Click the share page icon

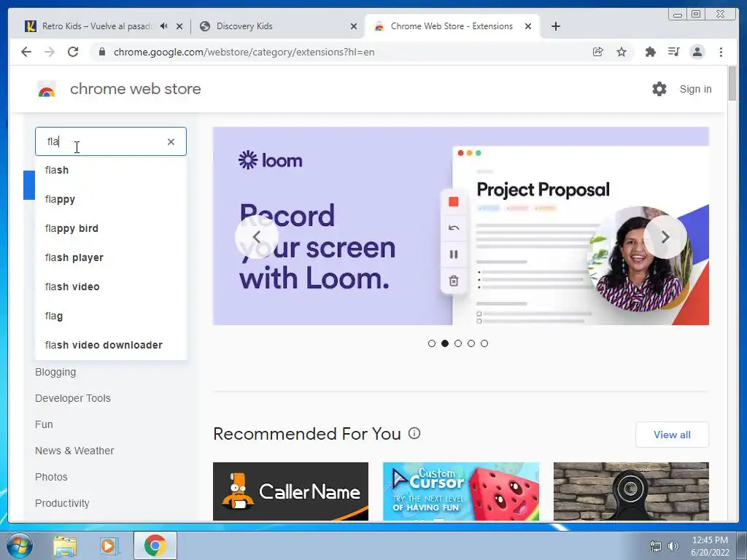click(x=598, y=52)
